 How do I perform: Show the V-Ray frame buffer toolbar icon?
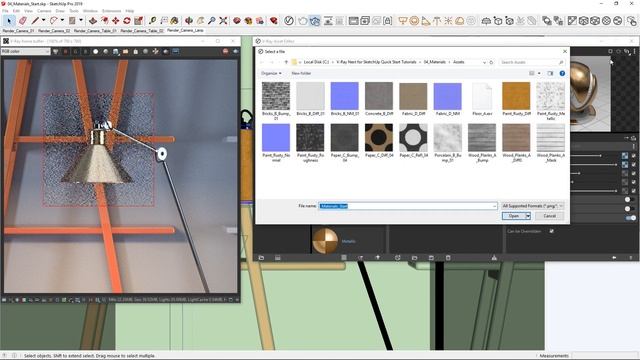click(353, 20)
